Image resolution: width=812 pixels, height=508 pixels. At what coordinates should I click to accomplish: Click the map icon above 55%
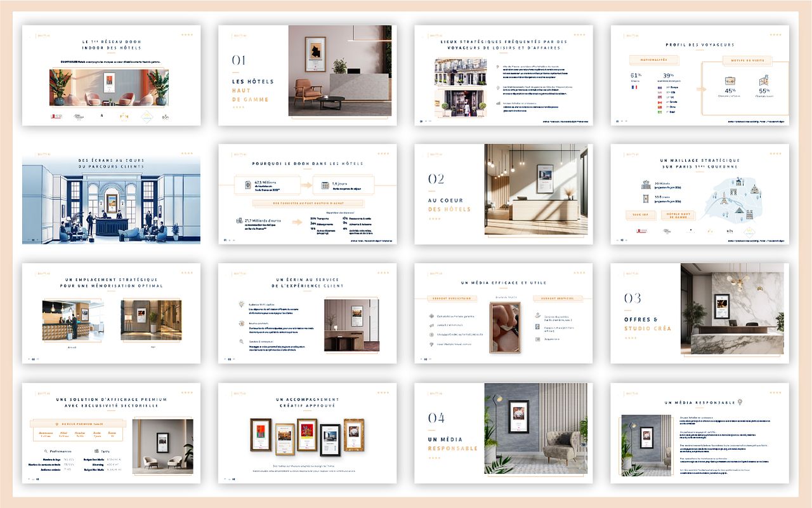763,81
